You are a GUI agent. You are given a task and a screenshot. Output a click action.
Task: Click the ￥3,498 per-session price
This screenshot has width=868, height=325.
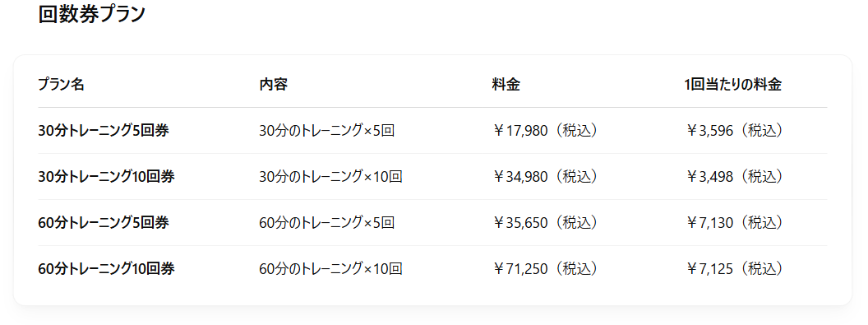click(x=735, y=177)
